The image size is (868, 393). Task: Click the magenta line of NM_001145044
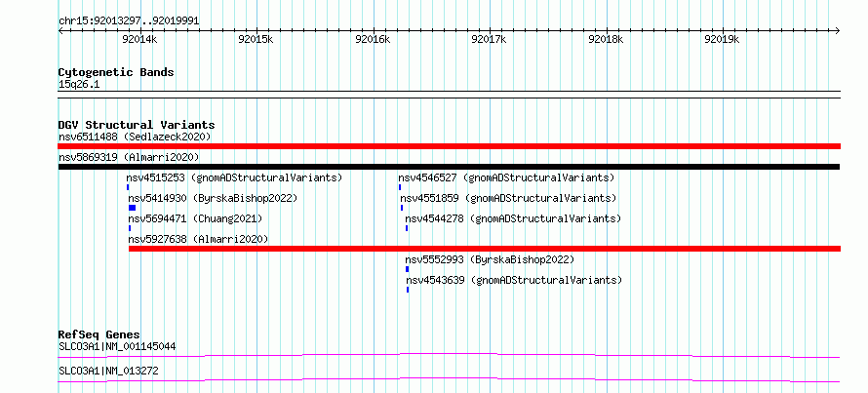pyautogui.click(x=449, y=355)
